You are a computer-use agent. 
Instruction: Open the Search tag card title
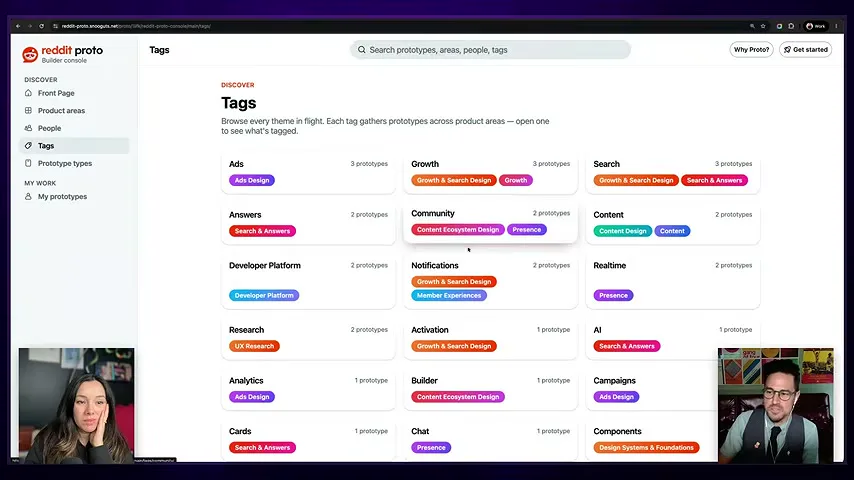[x=606, y=164]
